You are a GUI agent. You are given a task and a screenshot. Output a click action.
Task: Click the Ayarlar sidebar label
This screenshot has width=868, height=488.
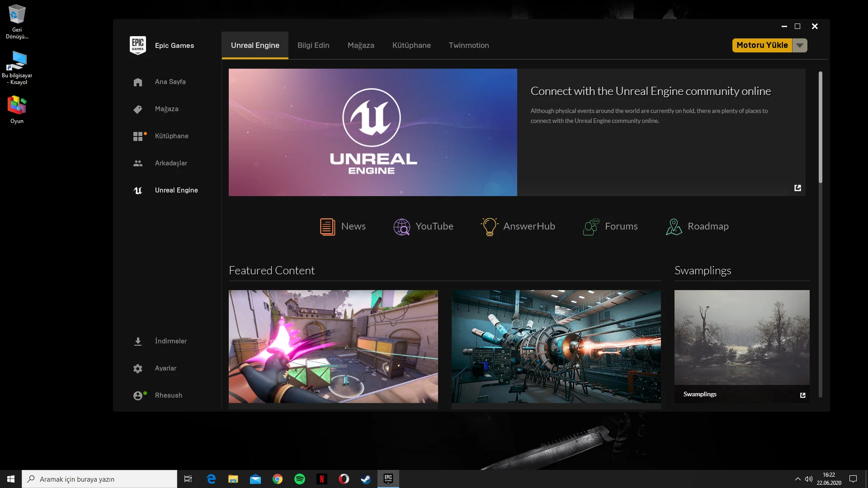pos(165,368)
